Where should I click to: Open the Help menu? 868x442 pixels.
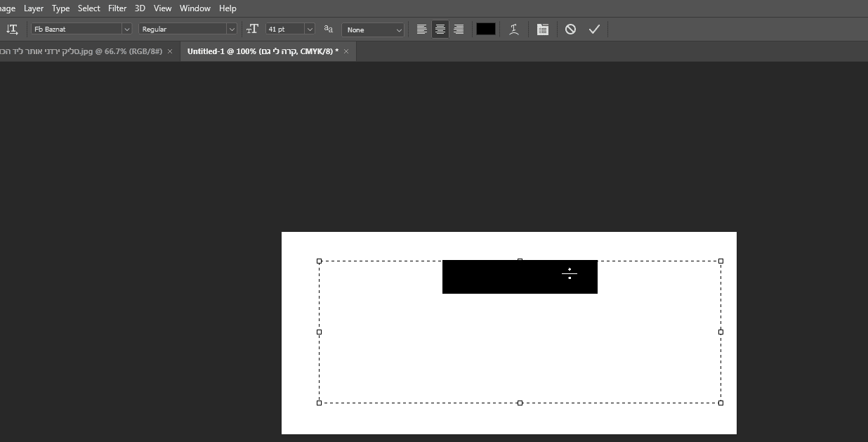(228, 8)
